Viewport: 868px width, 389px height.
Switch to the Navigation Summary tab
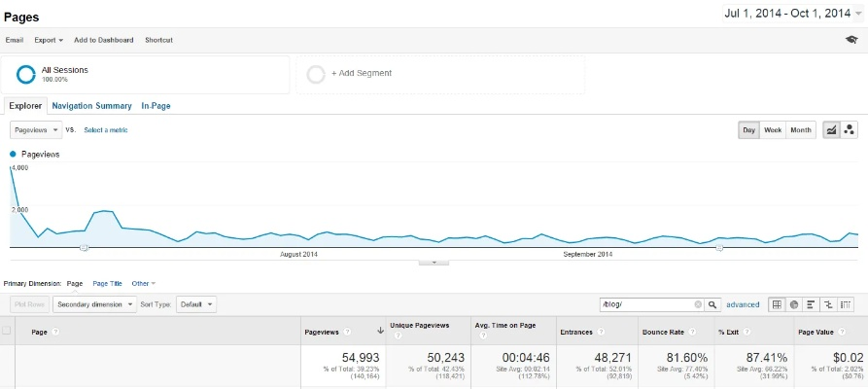pos(91,106)
